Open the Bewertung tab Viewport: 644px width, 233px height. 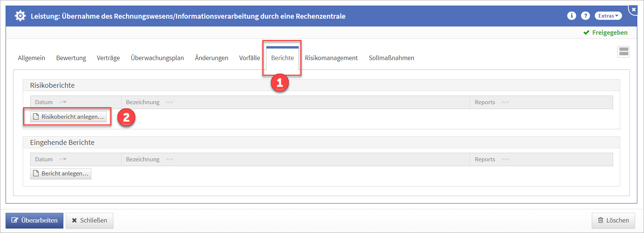coord(71,58)
